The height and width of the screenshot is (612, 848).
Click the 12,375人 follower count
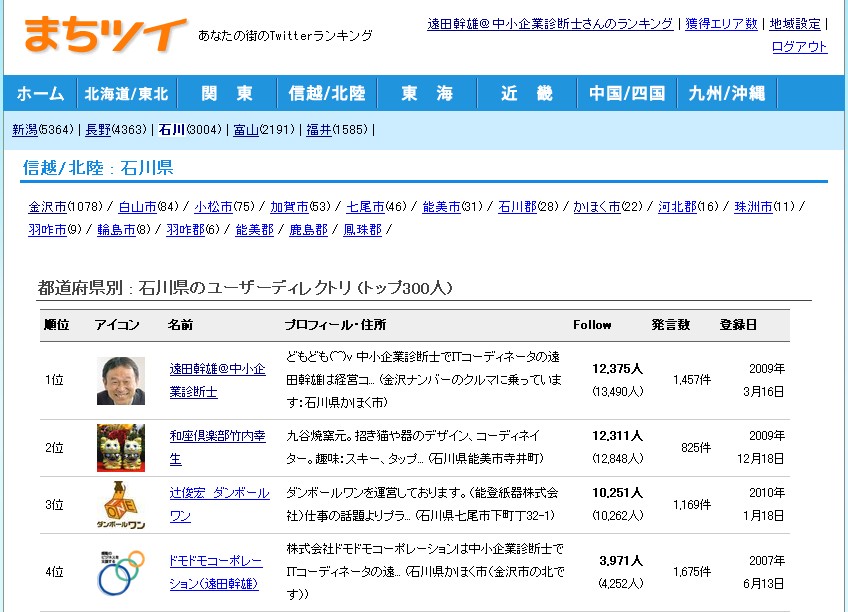pos(618,369)
